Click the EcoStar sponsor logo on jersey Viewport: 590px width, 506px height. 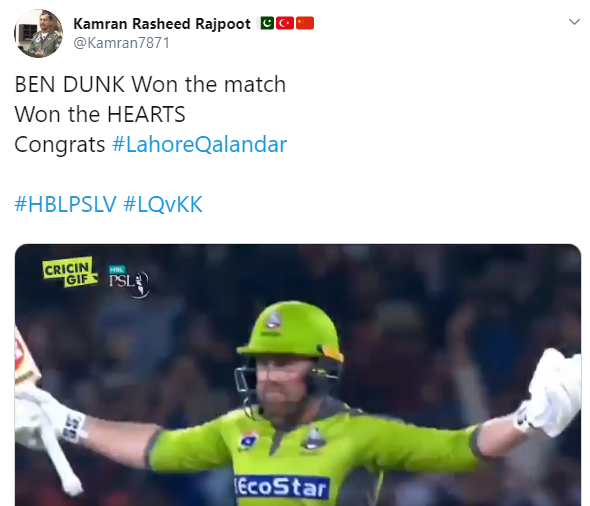[281, 487]
